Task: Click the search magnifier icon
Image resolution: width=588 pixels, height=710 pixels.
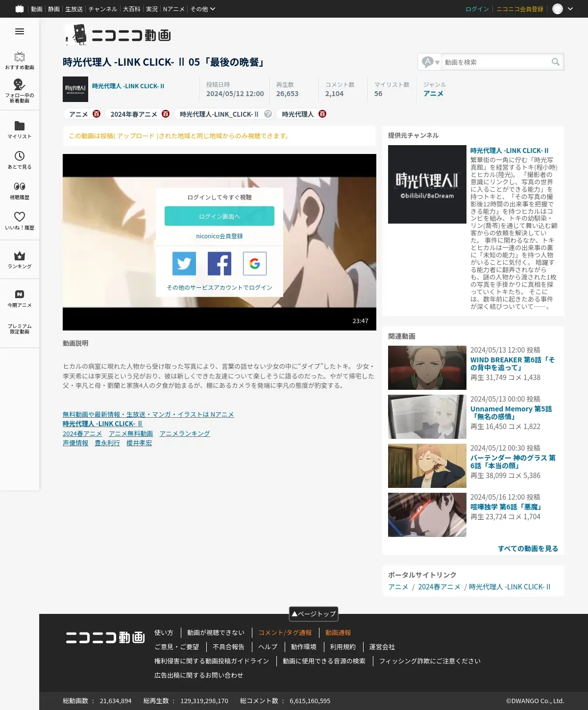Action: 556,62
